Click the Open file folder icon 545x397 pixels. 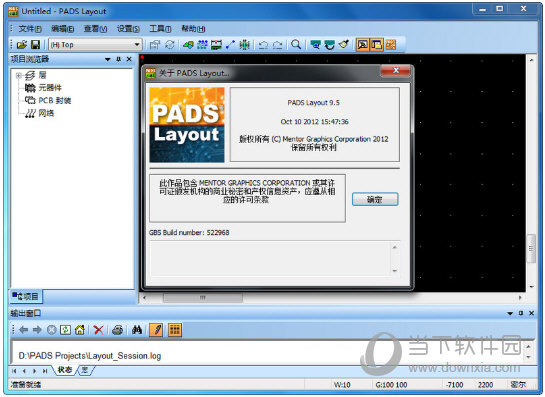(x=22, y=44)
